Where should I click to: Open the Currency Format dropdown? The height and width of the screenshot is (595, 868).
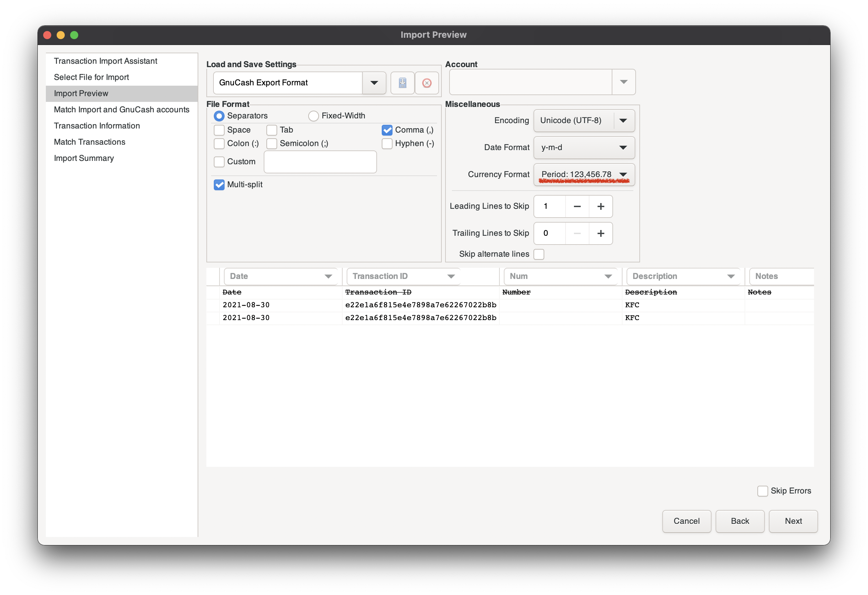tap(622, 174)
